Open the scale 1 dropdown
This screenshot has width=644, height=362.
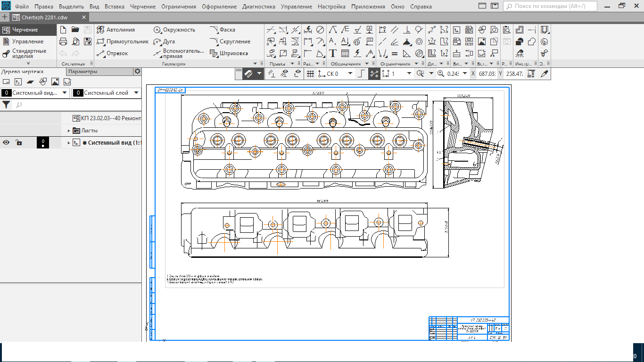pyautogui.click(x=409, y=74)
